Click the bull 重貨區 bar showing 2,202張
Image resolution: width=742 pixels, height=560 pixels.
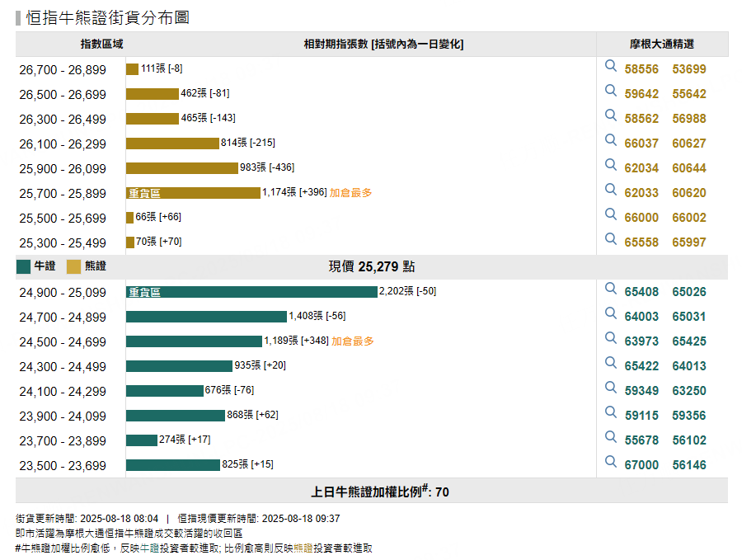(x=251, y=292)
